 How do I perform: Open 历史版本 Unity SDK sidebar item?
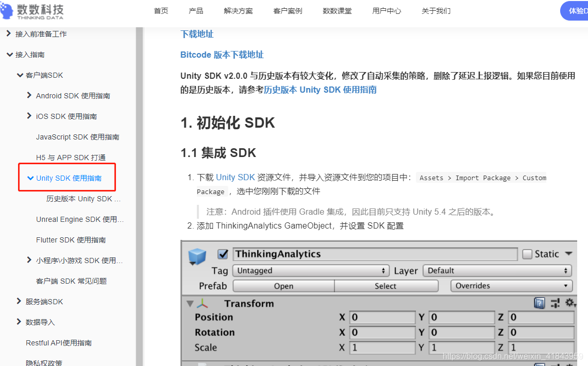pyautogui.click(x=83, y=199)
